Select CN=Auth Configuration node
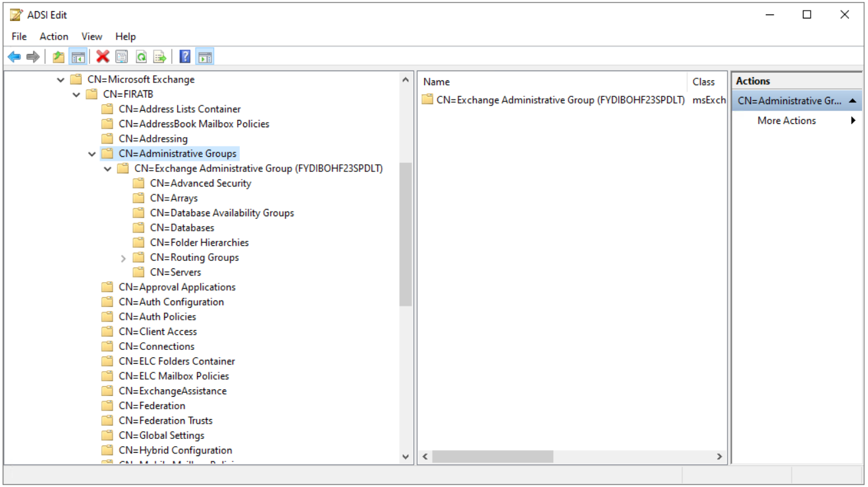The height and width of the screenshot is (487, 868). click(171, 302)
